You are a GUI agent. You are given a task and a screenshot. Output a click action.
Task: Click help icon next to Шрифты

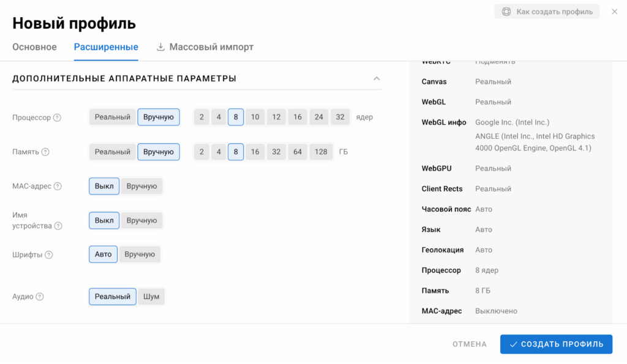49,254
